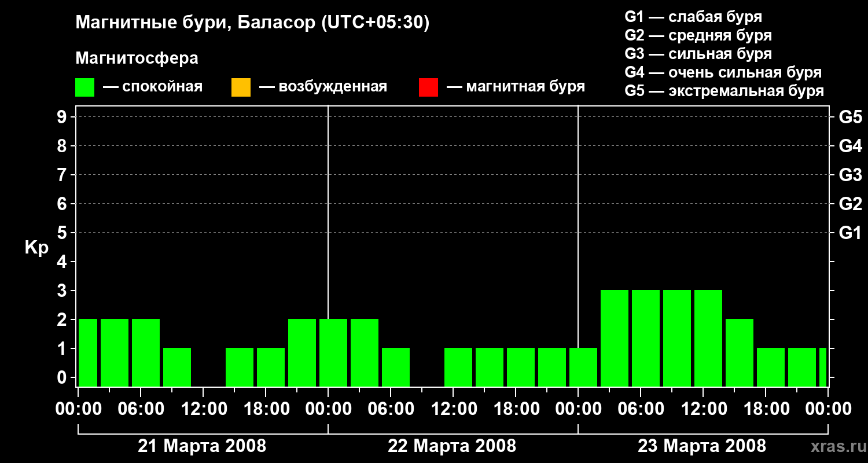Click the '— спокойная' legend label
The height and width of the screenshot is (463, 868).
point(153,87)
